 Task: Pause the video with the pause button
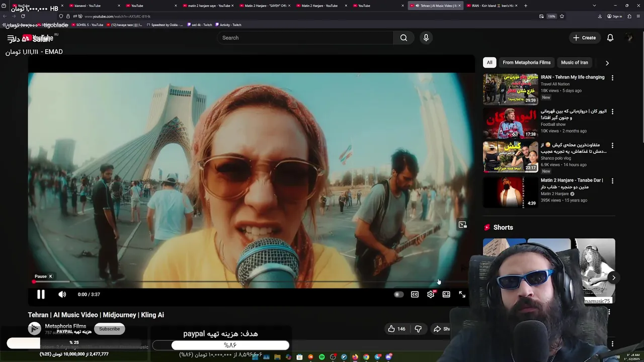[41, 294]
